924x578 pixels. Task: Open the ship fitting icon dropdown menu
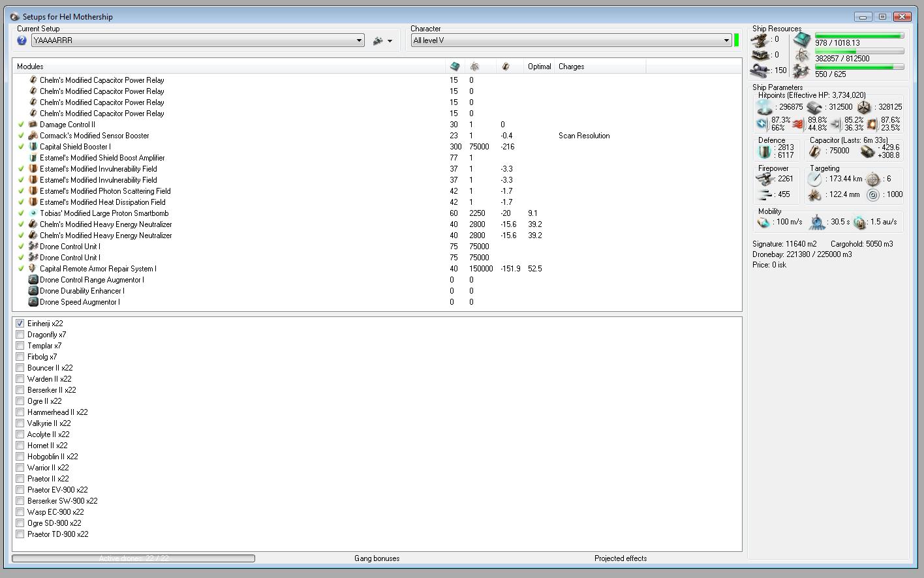coord(383,40)
